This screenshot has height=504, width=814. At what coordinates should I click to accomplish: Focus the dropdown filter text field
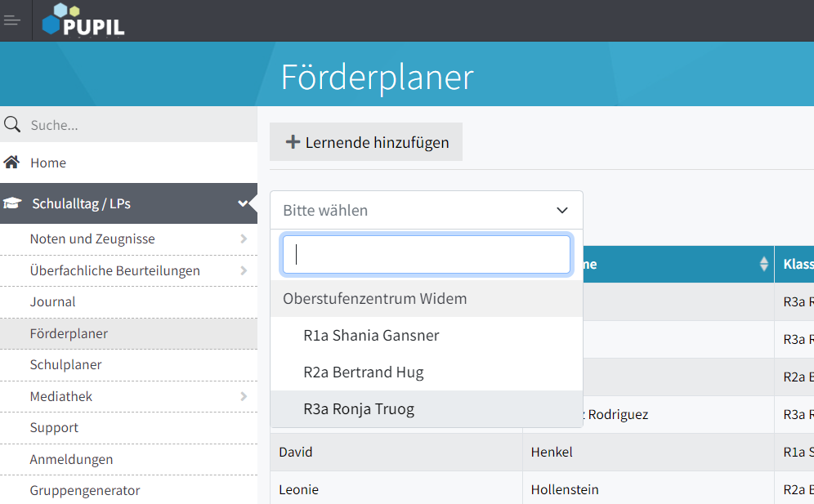(x=426, y=255)
